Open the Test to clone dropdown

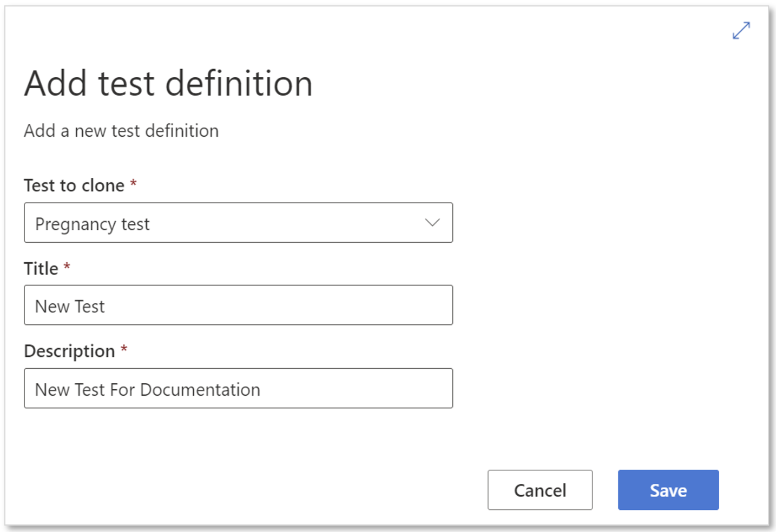tap(238, 223)
